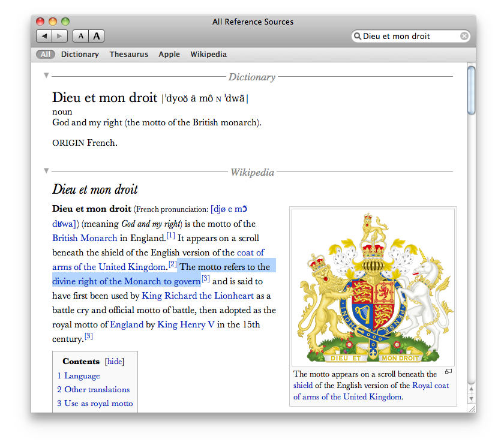
Task: Click footnote reference [1]
Action: (171, 236)
